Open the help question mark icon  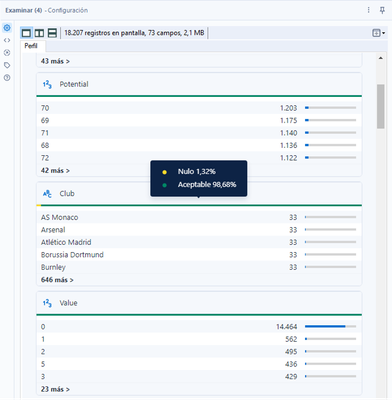click(7, 78)
